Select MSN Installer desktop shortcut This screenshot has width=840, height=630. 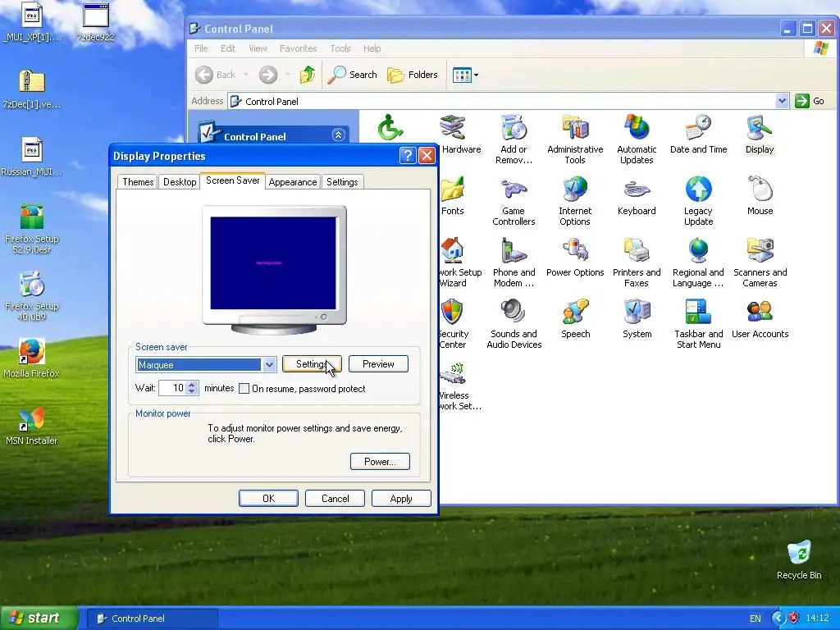[31, 426]
